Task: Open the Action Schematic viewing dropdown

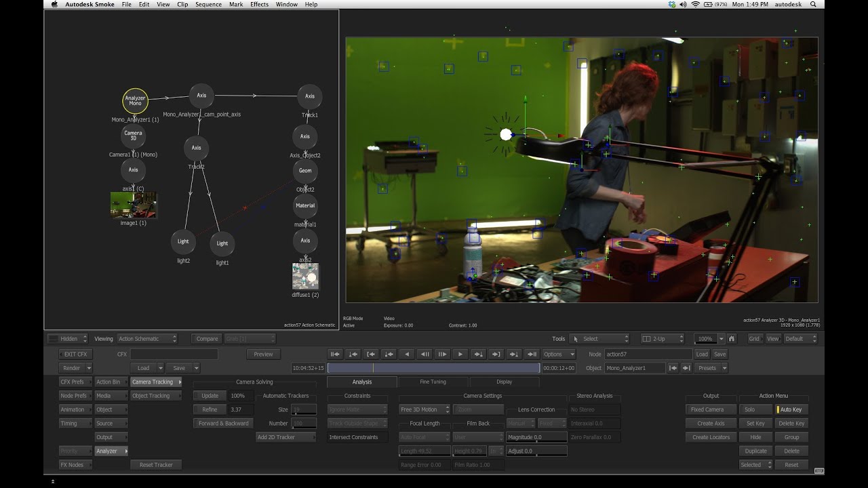Action: [147, 339]
